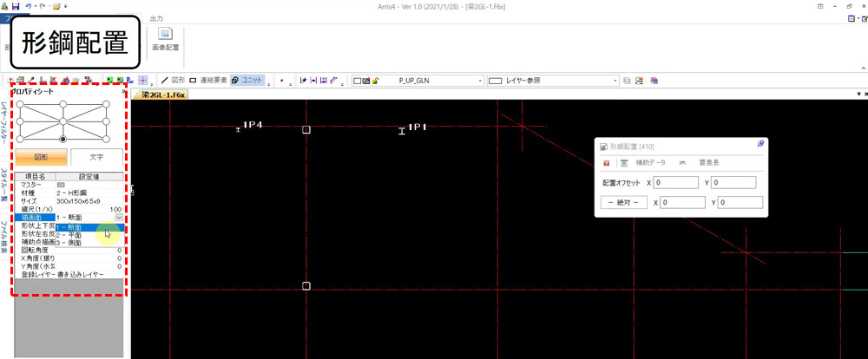Click the red icon in 形鋼配置 dialog
This screenshot has width=868, height=359.
[x=606, y=162]
